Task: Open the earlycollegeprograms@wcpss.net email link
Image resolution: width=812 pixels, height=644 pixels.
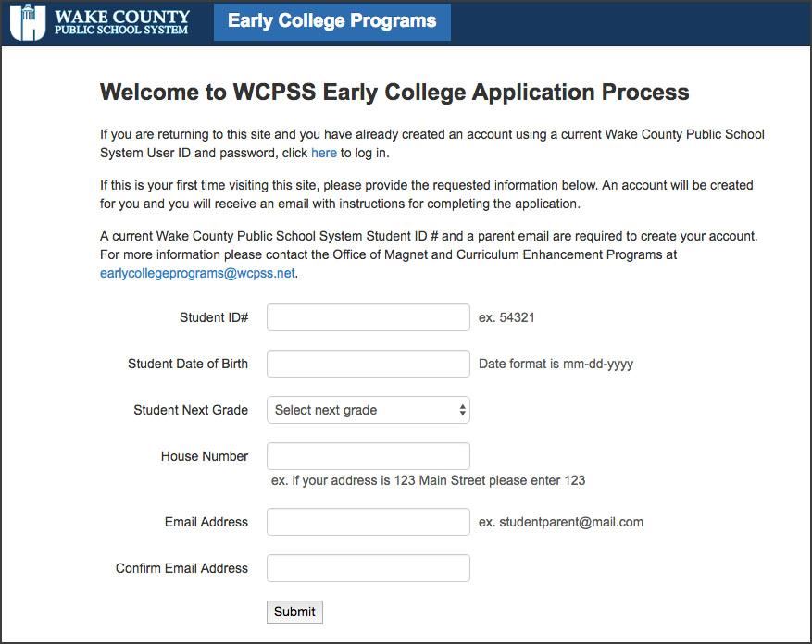Action: [197, 273]
